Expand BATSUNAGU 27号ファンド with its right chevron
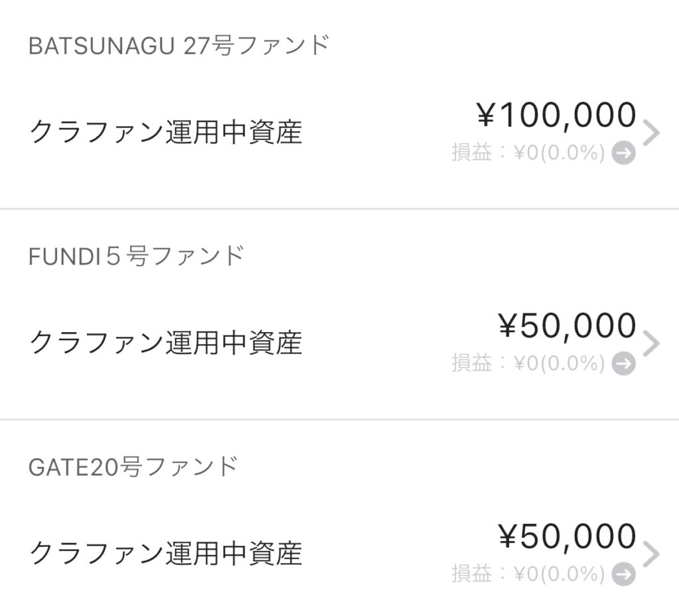Image resolution: width=679 pixels, height=616 pixels. point(652,133)
